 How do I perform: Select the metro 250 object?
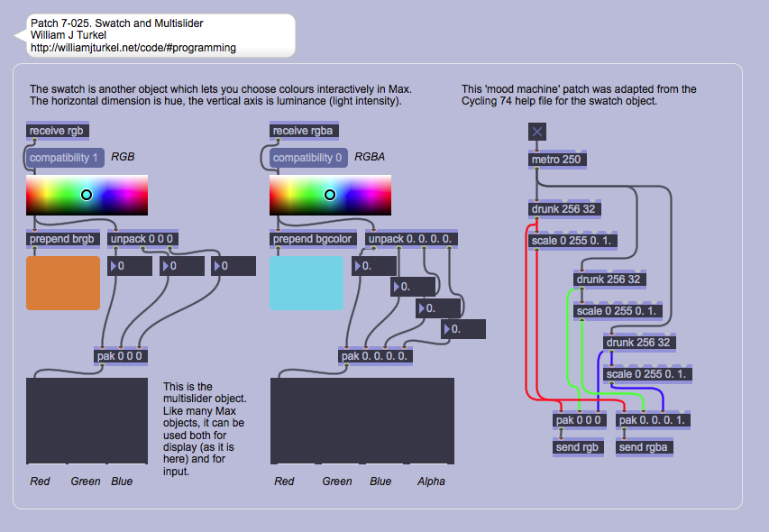tap(556, 160)
